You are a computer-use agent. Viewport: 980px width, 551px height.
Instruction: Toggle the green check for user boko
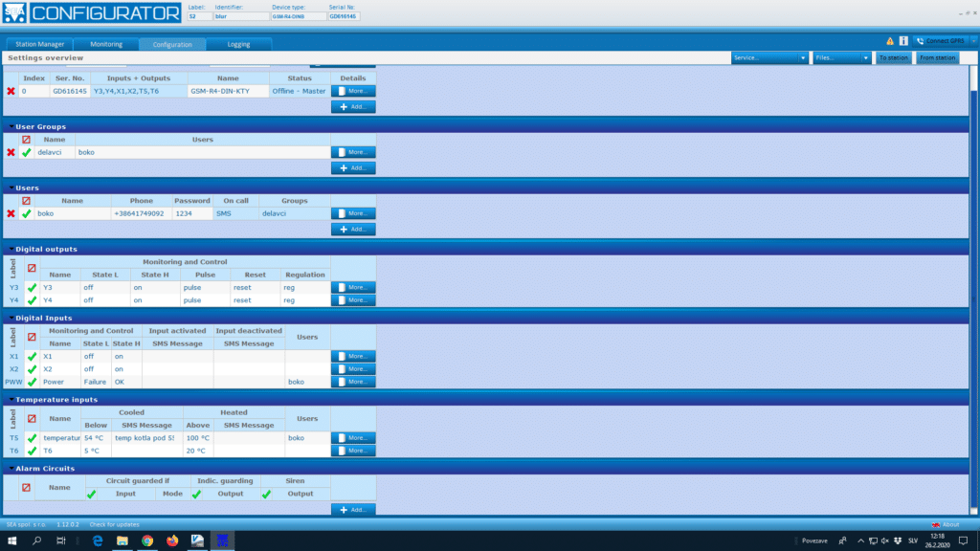coord(26,213)
